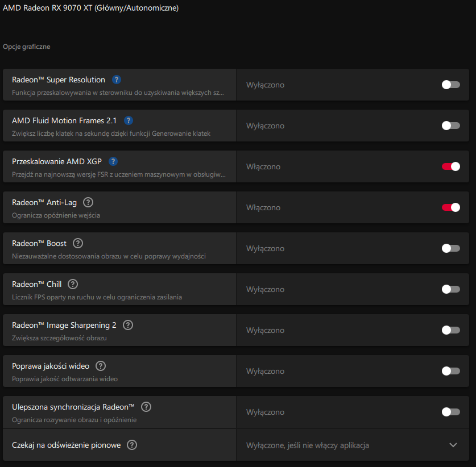Show help for Ulepszona synchronizacja Radeon
This screenshot has height=467, width=476.
[x=146, y=407]
